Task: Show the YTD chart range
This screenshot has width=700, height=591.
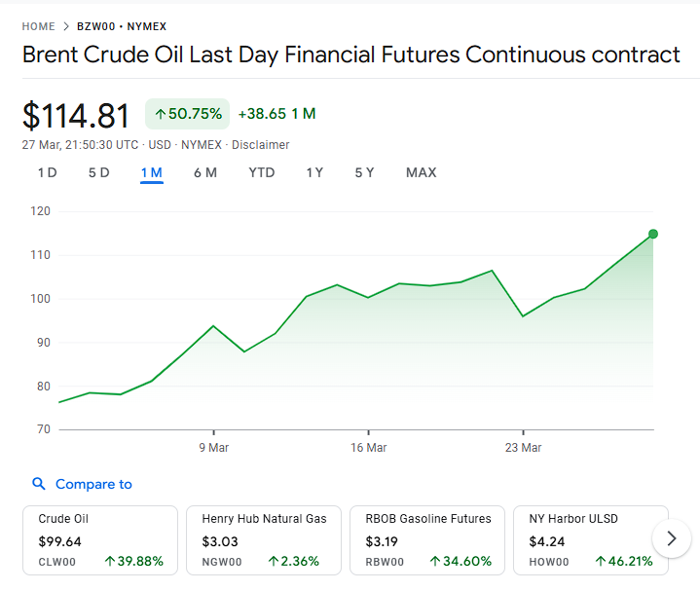Action: (x=261, y=172)
